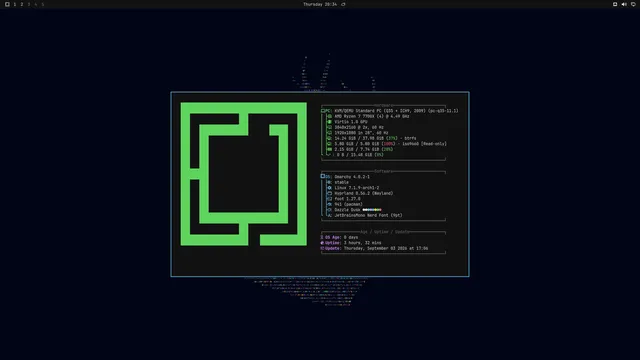Click the Hyprland 0.56.2 (Wayland) text
The width and height of the screenshot is (640, 360).
coord(363,193)
